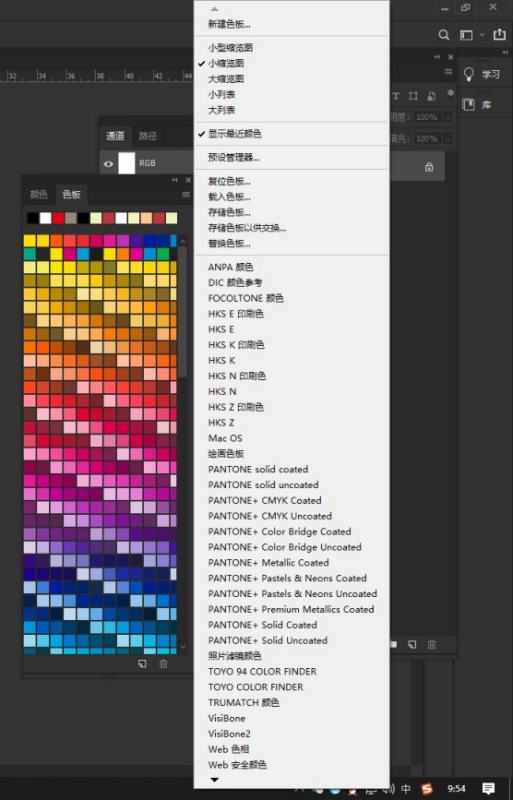Toggle RGB channel visibility eye
This screenshot has height=800, width=513.
pos(108,164)
